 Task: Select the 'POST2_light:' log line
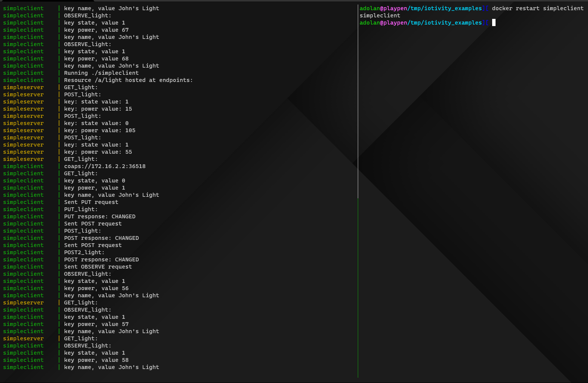click(x=84, y=252)
